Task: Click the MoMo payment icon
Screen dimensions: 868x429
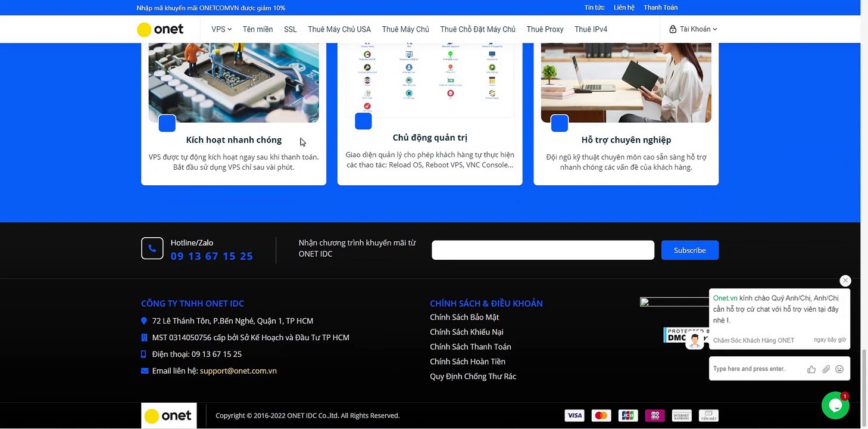Action: pos(655,415)
